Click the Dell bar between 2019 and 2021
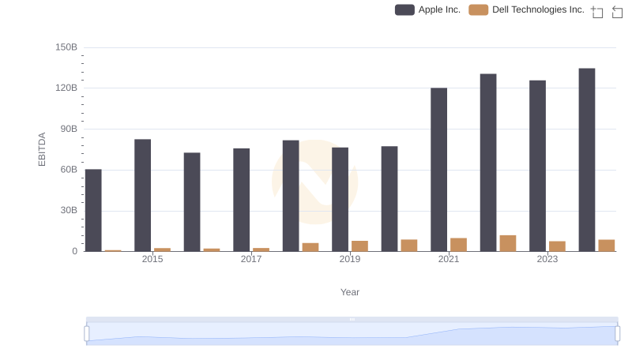Image resolution: width=632 pixels, height=364 pixels. [409, 246]
